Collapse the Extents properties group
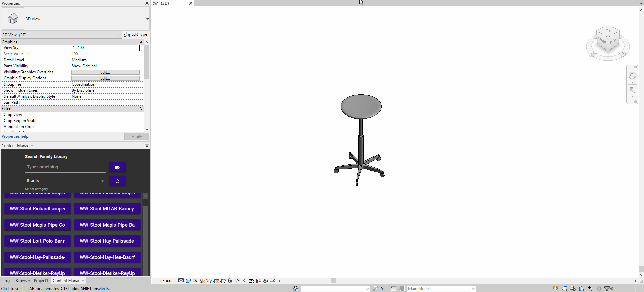Image resolution: width=644 pixels, height=292 pixels. pyautogui.click(x=141, y=108)
